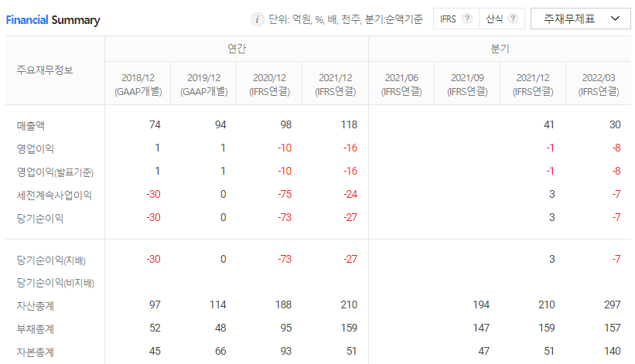The height and width of the screenshot is (364, 635).
Task: Click the 2021/09 (IFRS연결) column header
Action: click(x=467, y=84)
